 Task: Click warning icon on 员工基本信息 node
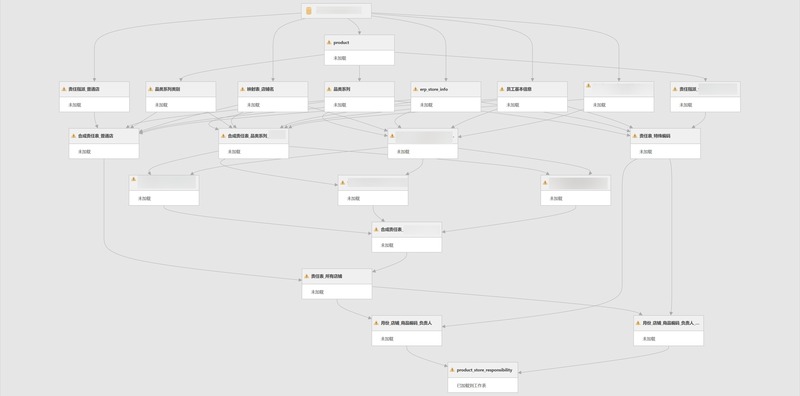(502, 89)
